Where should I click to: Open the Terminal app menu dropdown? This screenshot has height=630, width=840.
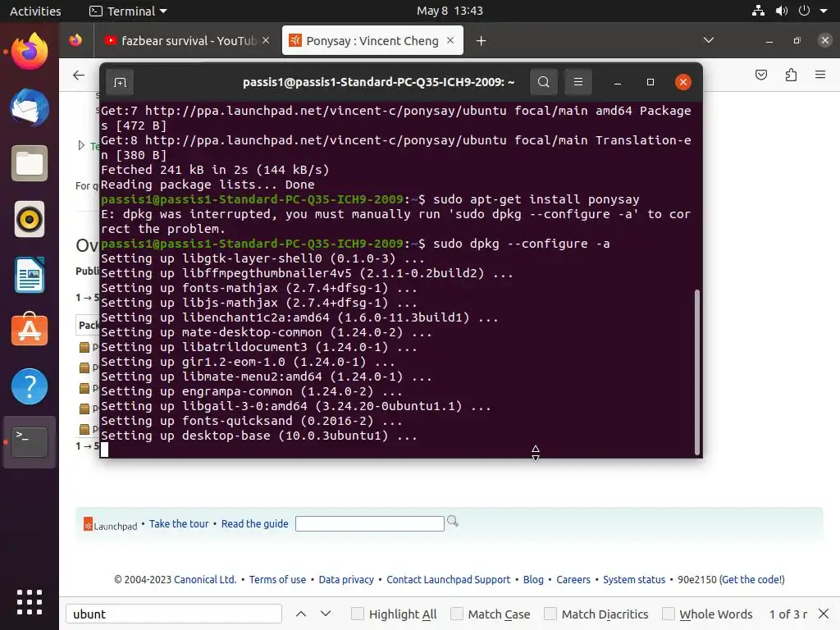coord(129,11)
